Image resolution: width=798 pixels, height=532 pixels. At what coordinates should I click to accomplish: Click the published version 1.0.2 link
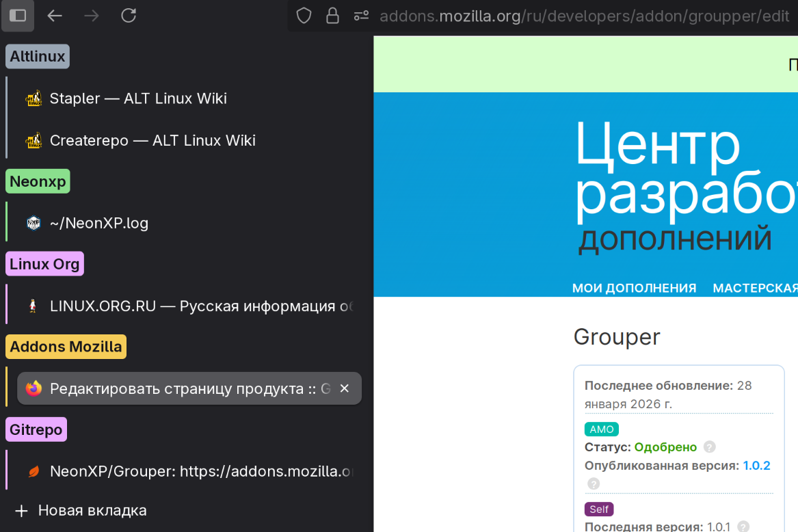(756, 466)
